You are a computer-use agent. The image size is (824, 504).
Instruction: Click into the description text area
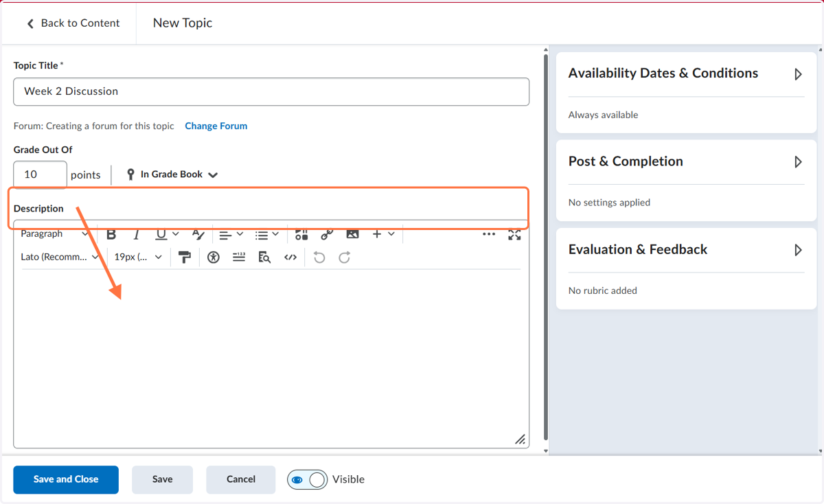pyautogui.click(x=271, y=357)
